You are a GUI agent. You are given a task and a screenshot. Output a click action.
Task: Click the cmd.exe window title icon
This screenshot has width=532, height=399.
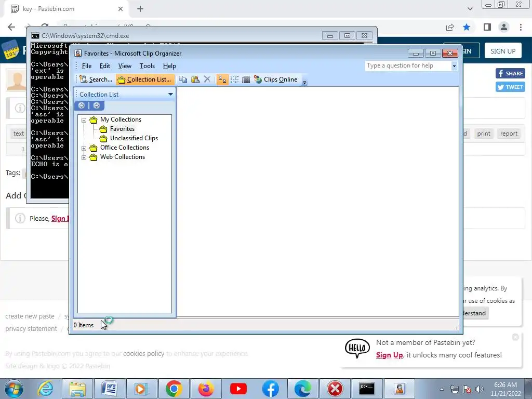coord(35,36)
